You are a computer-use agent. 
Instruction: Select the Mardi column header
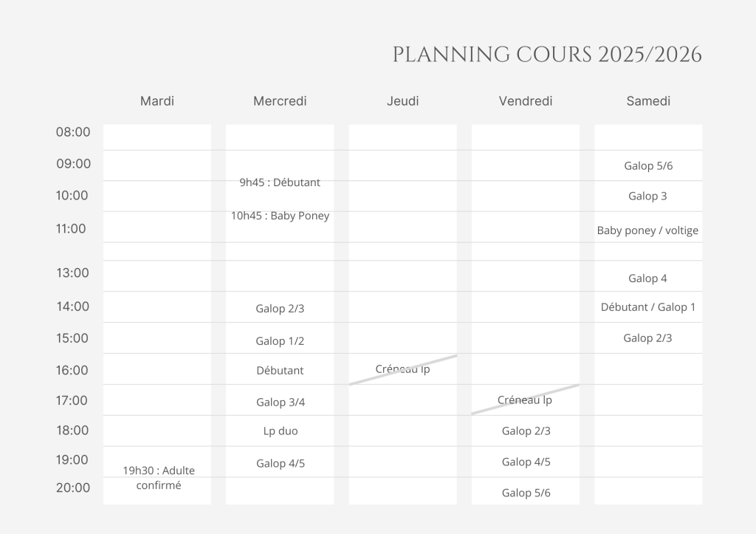[x=157, y=101]
